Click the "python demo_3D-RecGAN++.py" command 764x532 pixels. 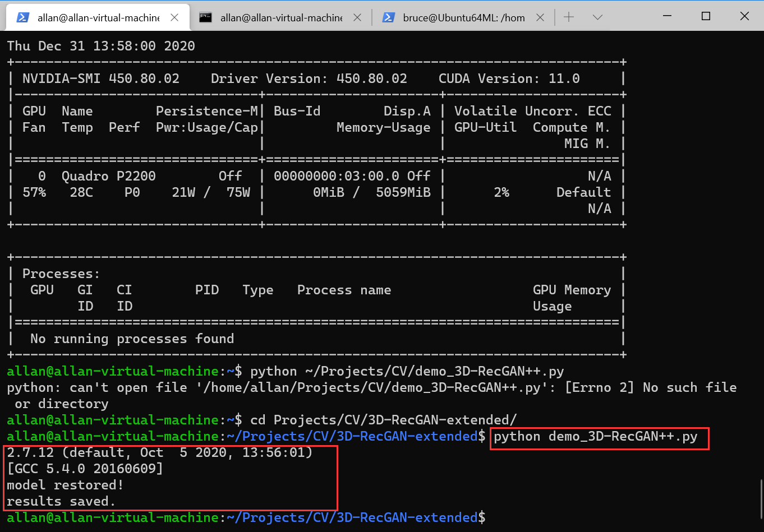pyautogui.click(x=596, y=437)
